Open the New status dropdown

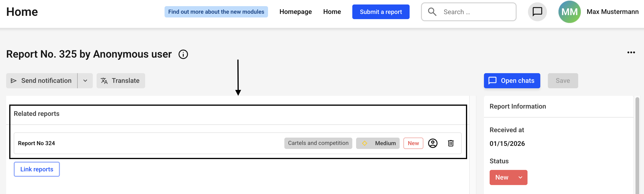point(508,177)
